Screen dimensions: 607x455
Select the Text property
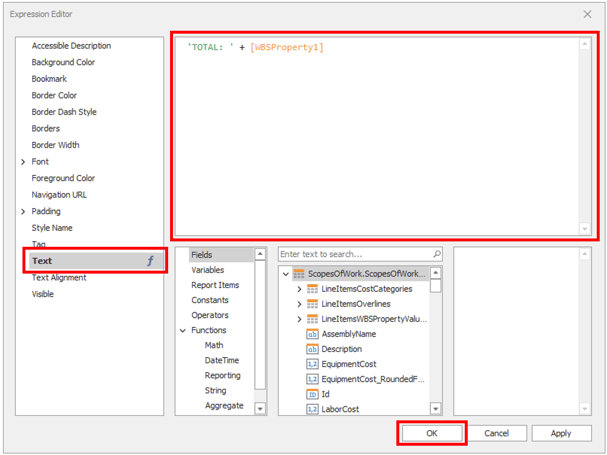95,261
